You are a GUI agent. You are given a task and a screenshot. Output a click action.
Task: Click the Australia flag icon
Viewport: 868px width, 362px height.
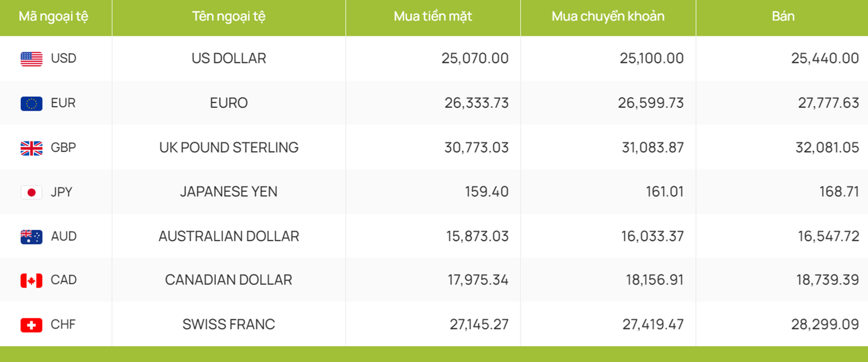point(32,237)
